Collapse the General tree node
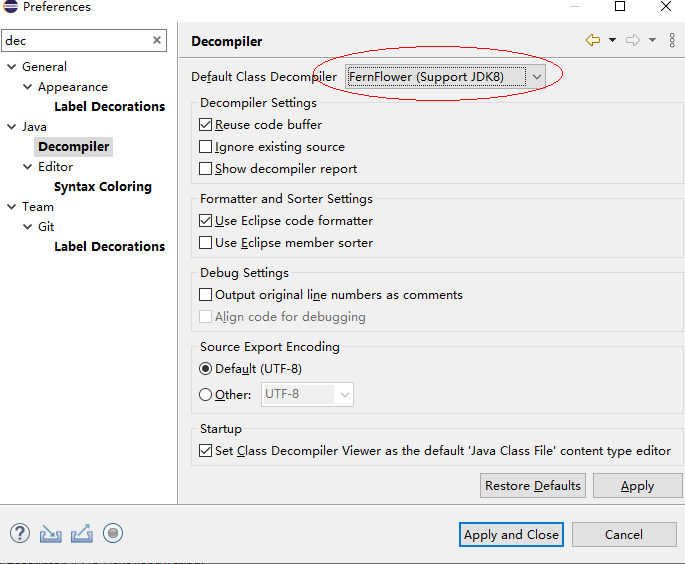 [x=12, y=67]
